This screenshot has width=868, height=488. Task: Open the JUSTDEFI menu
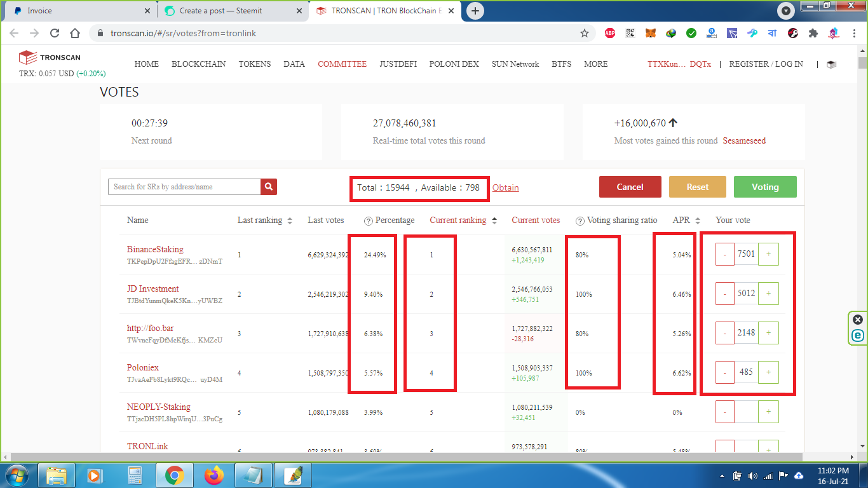[x=398, y=64]
